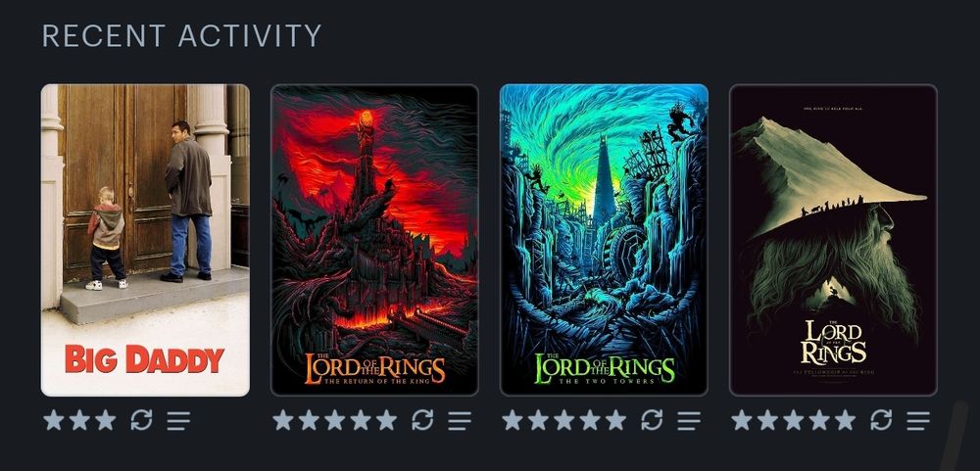980x471 pixels.
Task: Click review lines icon under Big Daddy
Action: click(178, 420)
